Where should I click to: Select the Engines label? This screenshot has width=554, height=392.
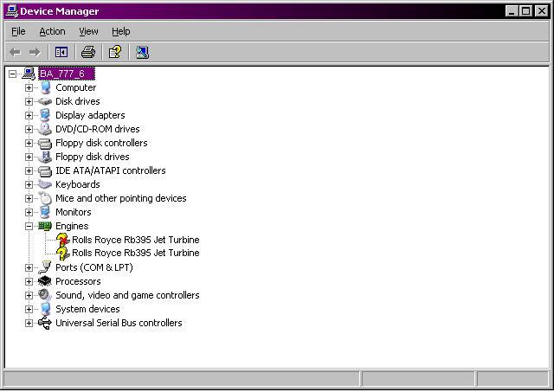72,226
